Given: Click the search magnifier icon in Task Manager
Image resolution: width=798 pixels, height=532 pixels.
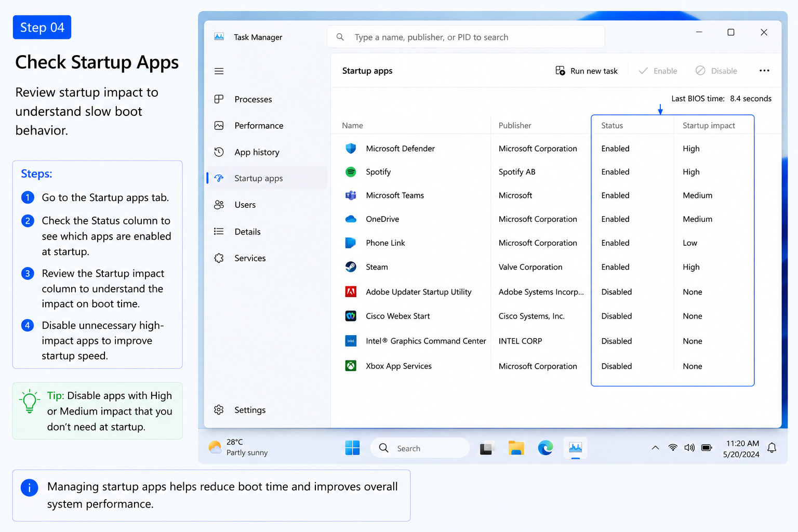Looking at the screenshot, I should point(340,37).
